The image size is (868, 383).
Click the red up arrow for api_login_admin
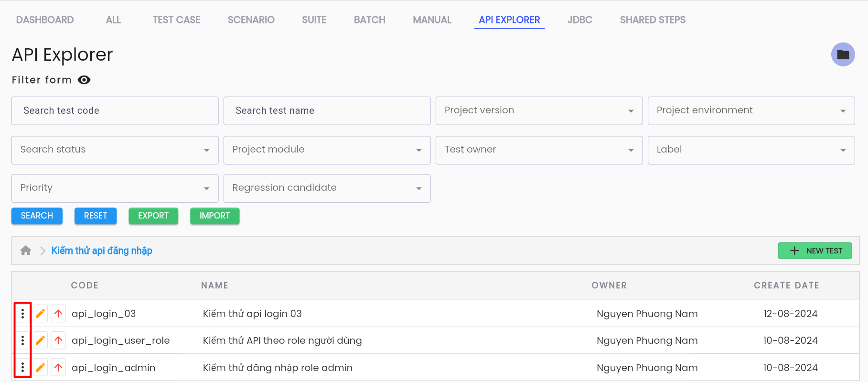(x=58, y=368)
